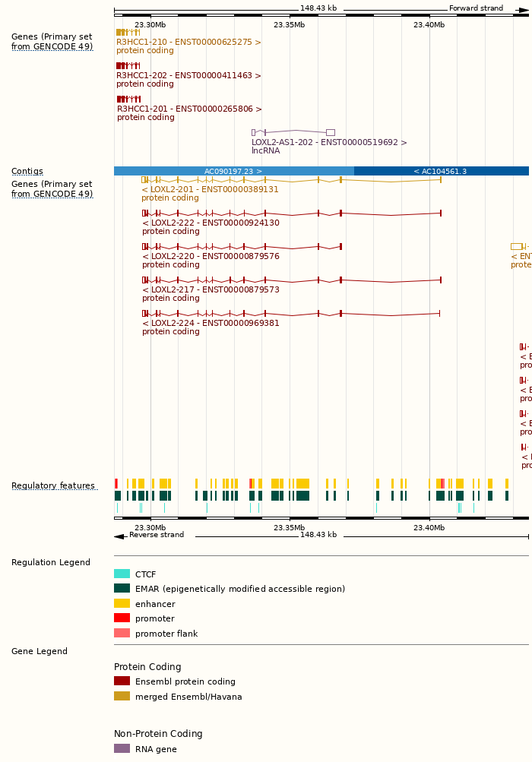Select contig AC104561.3 on the Contigs track
The image size is (532, 762).
(x=441, y=171)
